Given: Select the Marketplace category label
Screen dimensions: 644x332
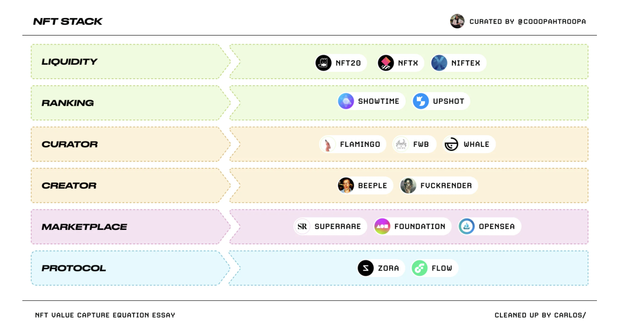Looking at the screenshot, I should [84, 227].
